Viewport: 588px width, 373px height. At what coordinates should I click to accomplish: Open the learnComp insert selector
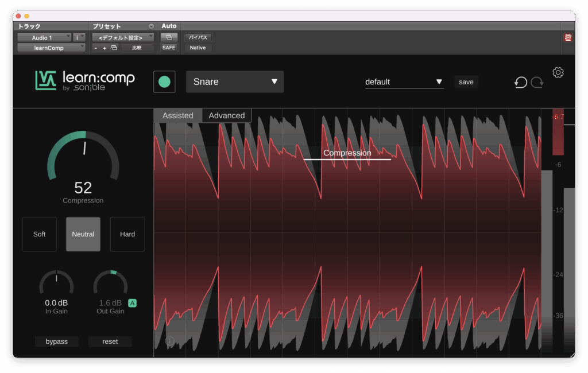(x=51, y=48)
